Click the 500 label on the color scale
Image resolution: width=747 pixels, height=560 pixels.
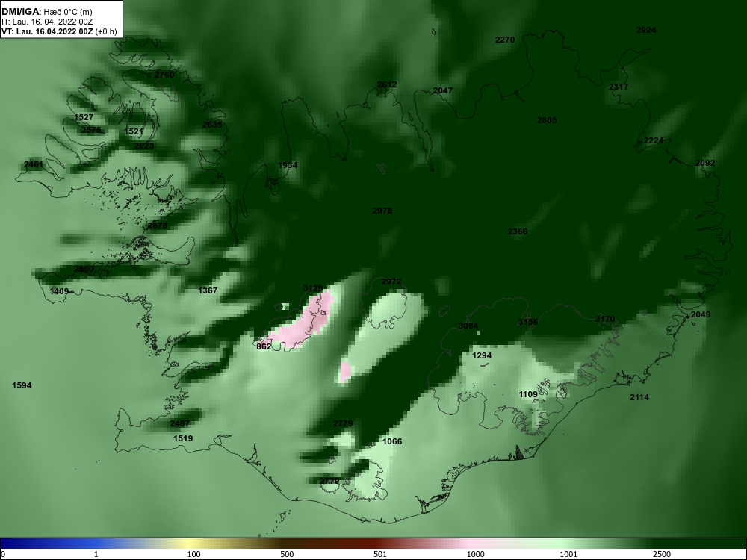[x=287, y=554]
